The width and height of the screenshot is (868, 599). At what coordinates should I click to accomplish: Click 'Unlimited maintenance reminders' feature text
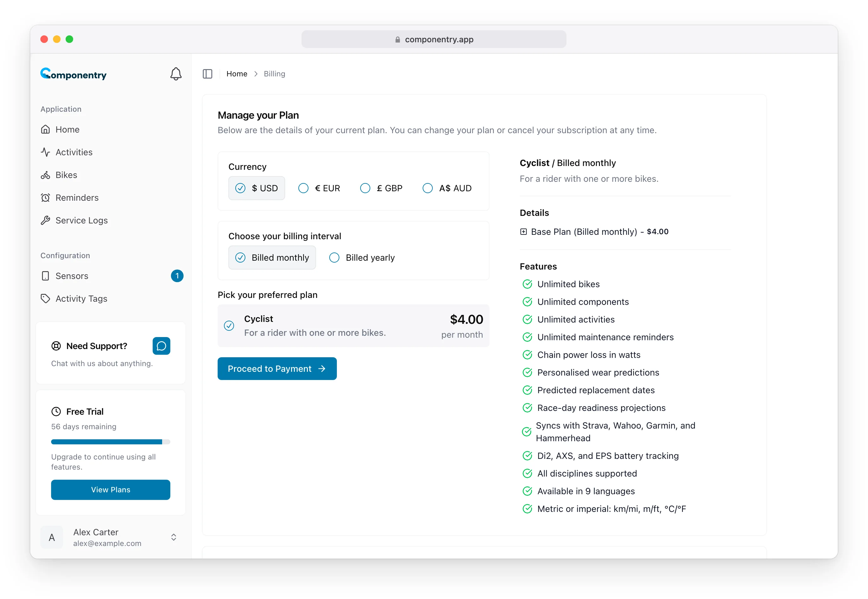[606, 337]
